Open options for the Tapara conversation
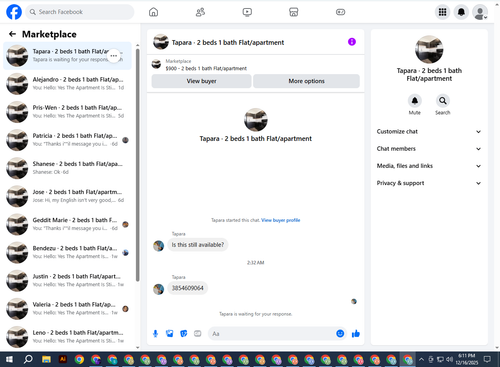Image resolution: width=500 pixels, height=367 pixels. pos(114,56)
